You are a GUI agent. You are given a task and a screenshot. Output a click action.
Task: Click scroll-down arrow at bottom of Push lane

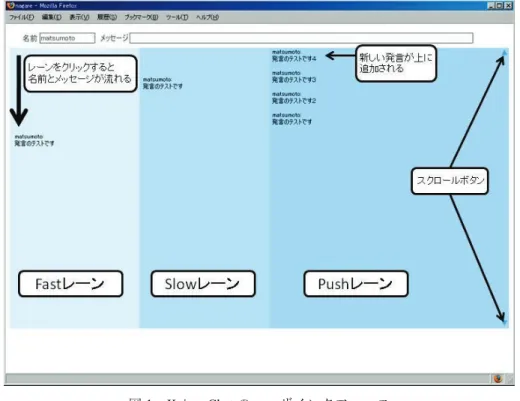[x=504, y=322]
